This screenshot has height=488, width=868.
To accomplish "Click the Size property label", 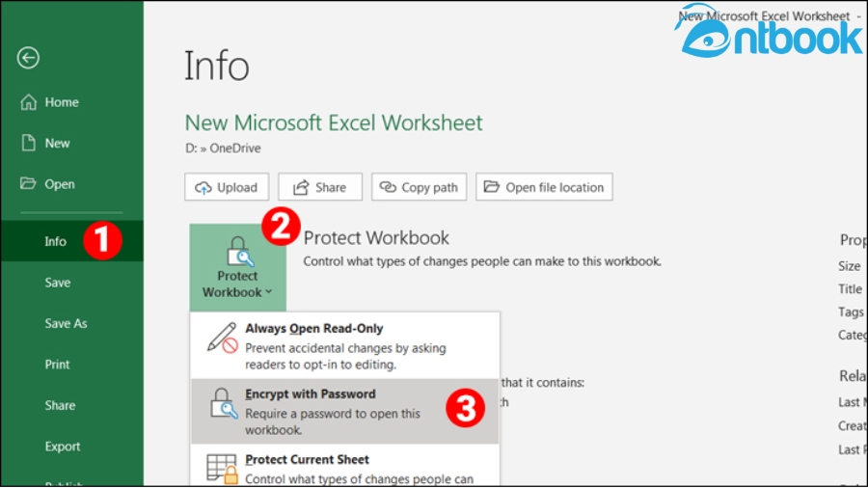I will (x=849, y=266).
